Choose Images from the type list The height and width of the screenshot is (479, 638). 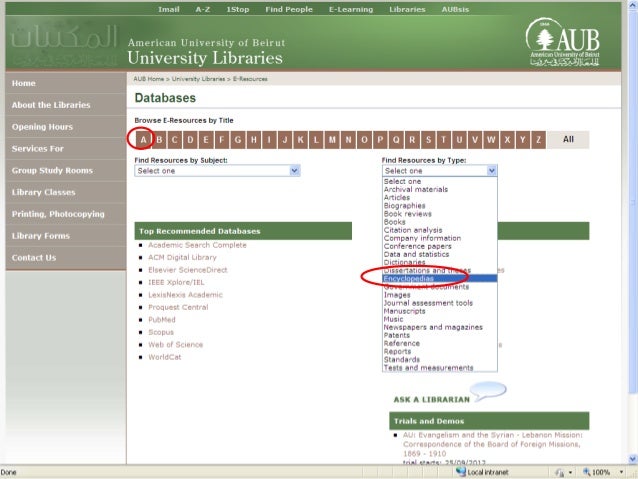point(439,295)
